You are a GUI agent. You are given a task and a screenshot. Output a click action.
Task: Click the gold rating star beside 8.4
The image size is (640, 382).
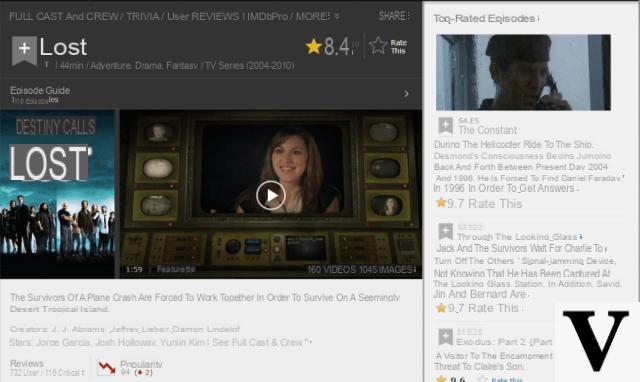(x=313, y=46)
